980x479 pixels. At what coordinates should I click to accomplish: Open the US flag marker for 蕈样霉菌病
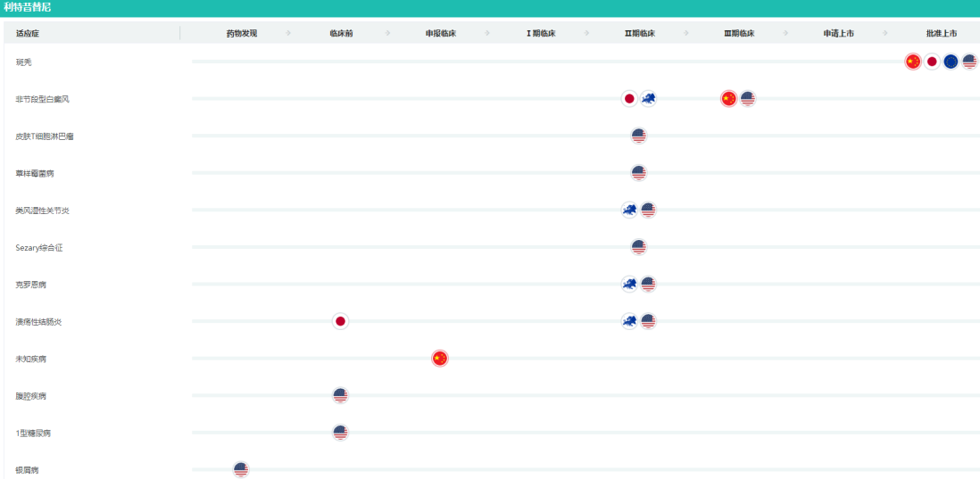(639, 172)
